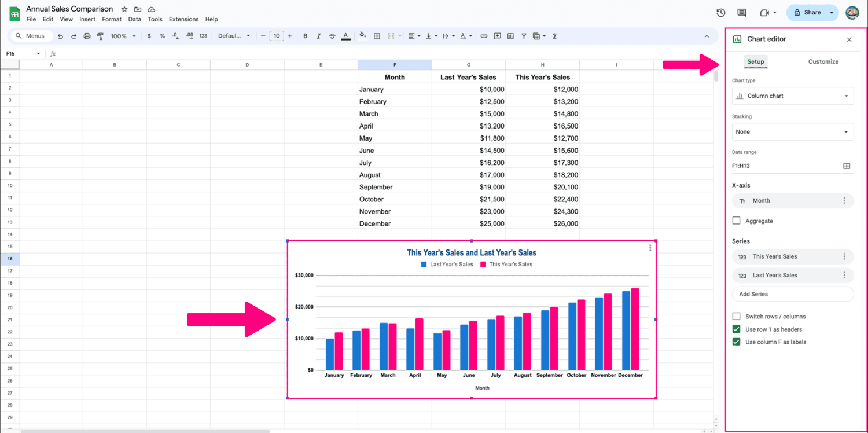Open more formats 123 button
The height and width of the screenshot is (433, 868).
203,36
